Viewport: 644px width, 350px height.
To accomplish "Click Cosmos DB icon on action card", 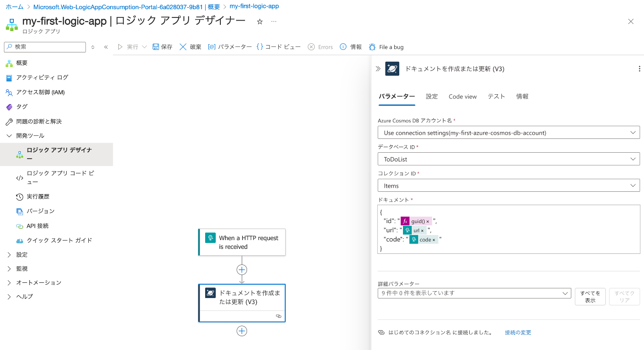I will 210,293.
